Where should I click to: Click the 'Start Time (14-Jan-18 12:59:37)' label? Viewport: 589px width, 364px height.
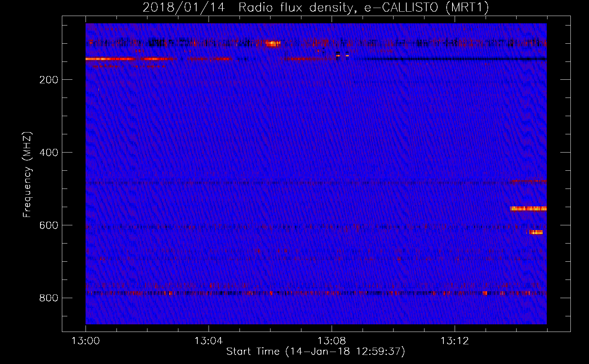[316, 351]
